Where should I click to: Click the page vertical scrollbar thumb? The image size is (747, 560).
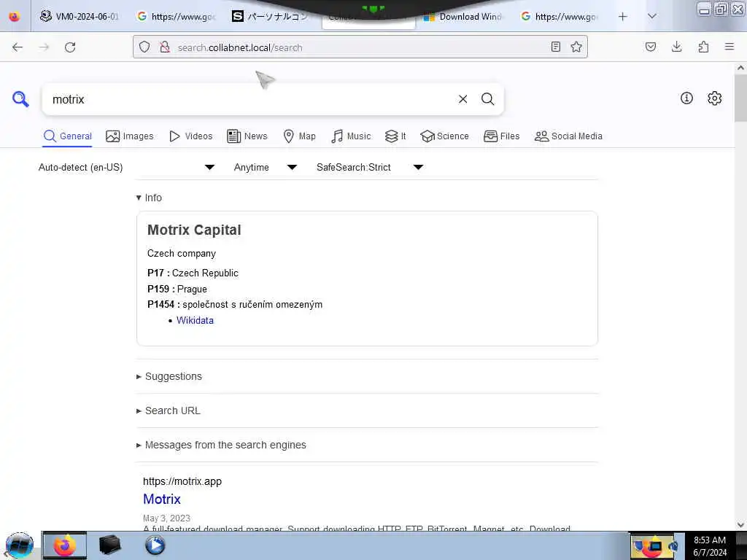(x=740, y=98)
